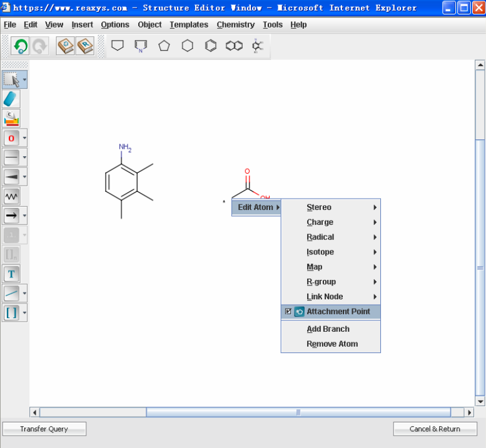Viewport: 486px width, 448px height.
Task: Click the grayed atom mapping tool
Action: pyautogui.click(x=11, y=235)
